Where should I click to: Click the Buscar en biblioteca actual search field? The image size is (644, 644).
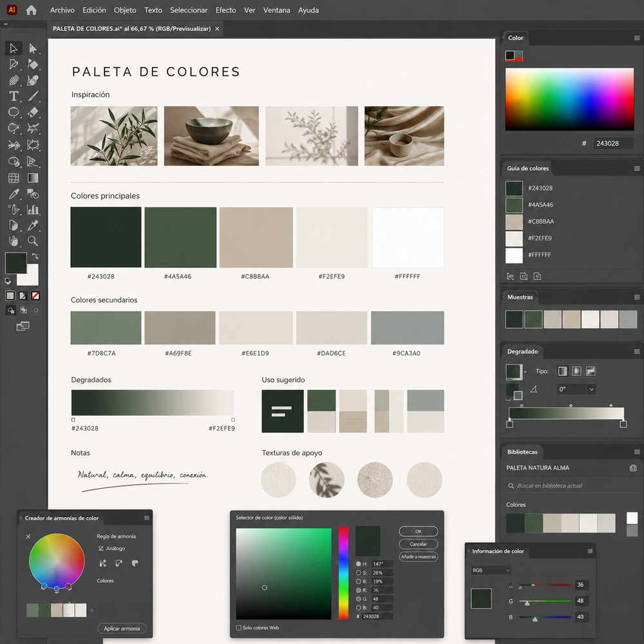click(571, 486)
